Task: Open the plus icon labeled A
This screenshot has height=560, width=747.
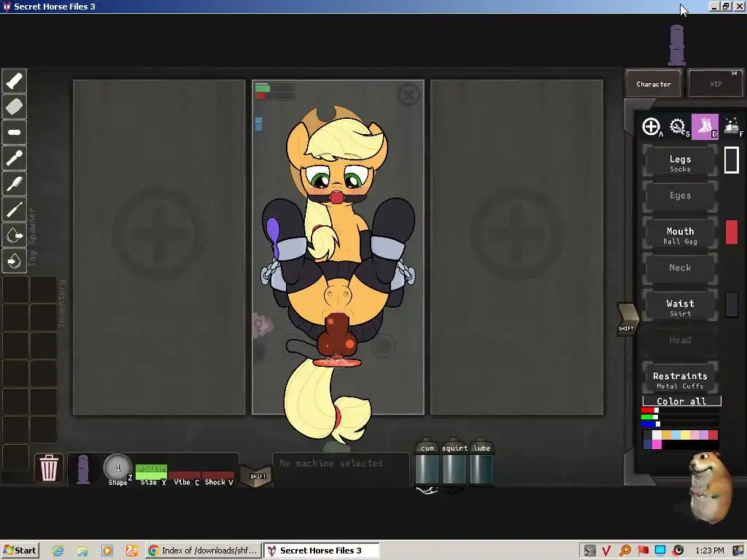Action: (x=651, y=127)
